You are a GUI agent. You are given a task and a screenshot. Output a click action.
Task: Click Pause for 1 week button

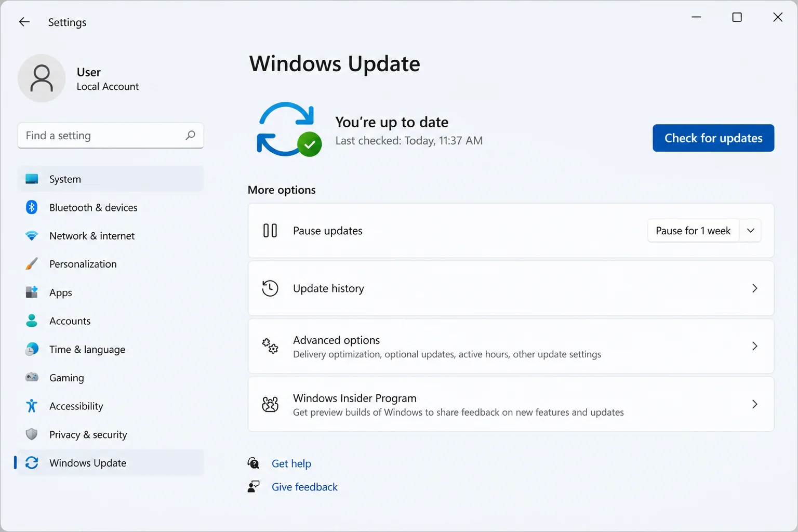[x=693, y=231]
